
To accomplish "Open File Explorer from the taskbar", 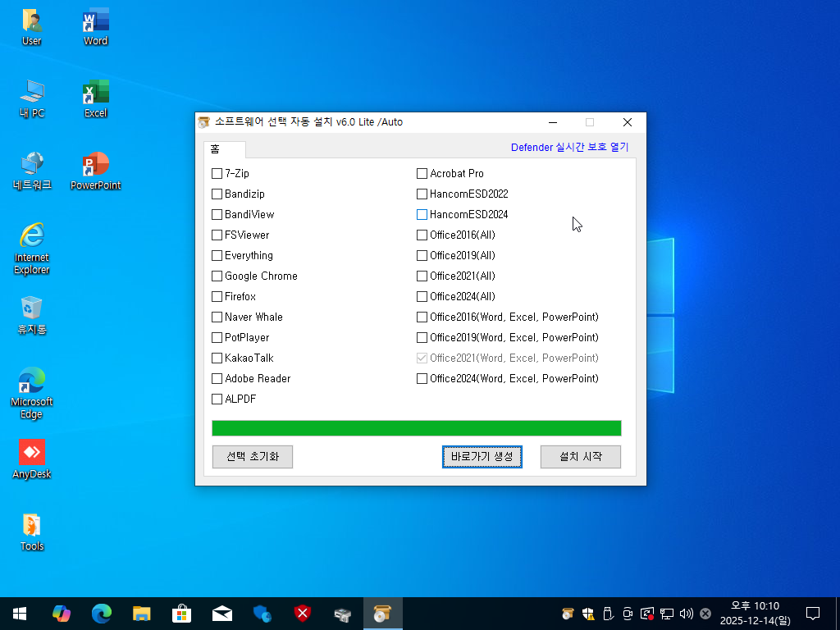I will coord(141,614).
